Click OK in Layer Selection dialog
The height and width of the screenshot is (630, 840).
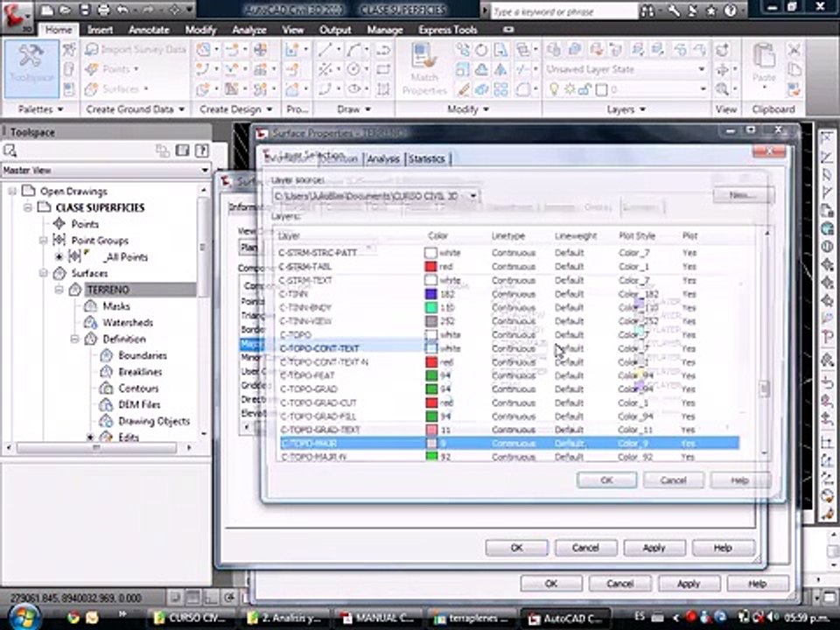pos(606,480)
